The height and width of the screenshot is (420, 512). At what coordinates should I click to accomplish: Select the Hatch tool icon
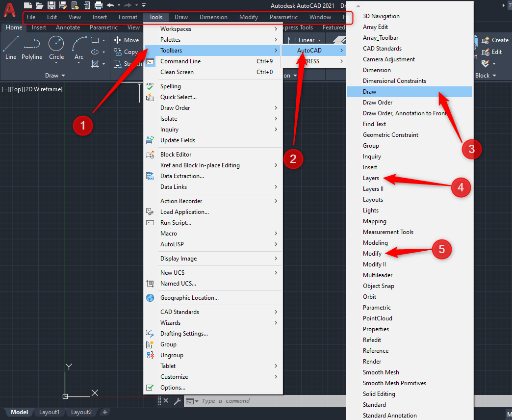coord(95,64)
